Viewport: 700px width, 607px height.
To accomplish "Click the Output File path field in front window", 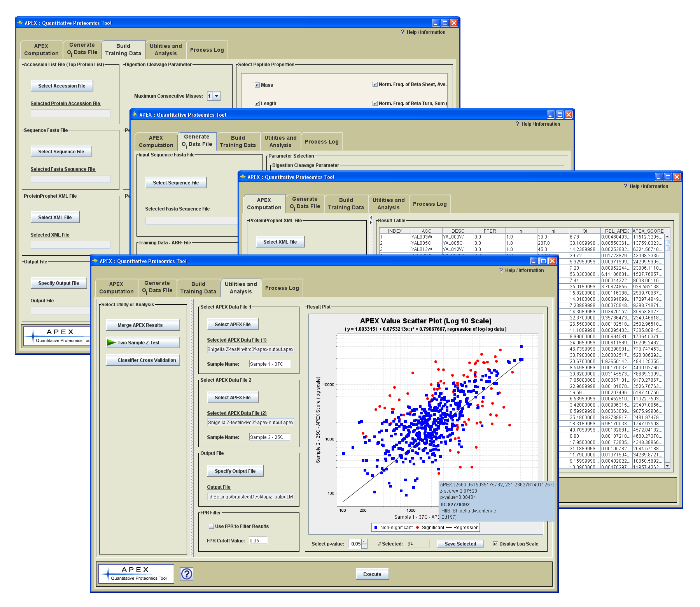I will (250, 497).
